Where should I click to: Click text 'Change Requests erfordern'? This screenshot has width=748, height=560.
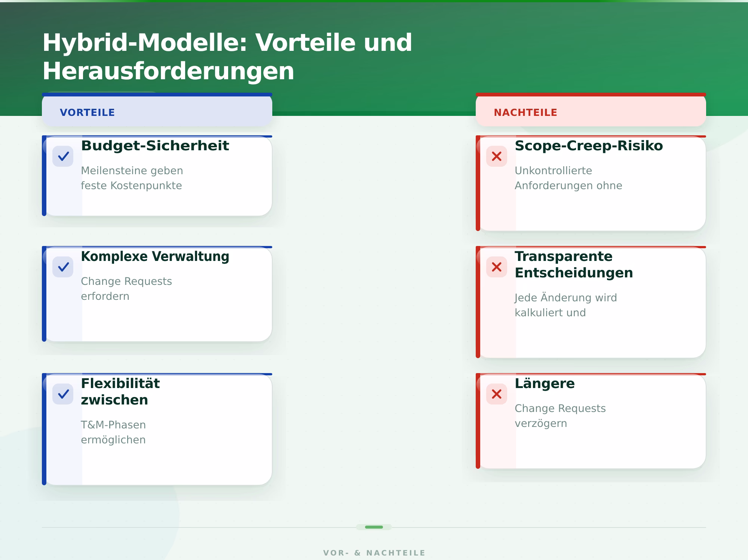pos(126,289)
